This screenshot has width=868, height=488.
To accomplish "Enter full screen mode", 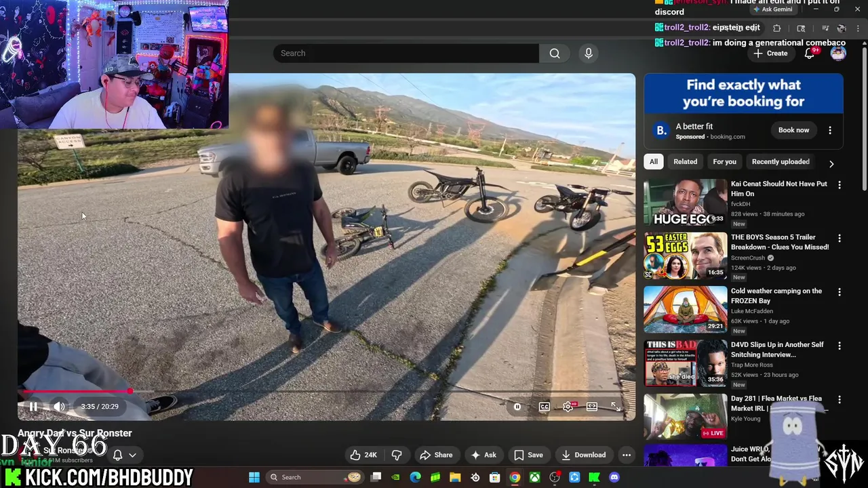I will [616, 407].
